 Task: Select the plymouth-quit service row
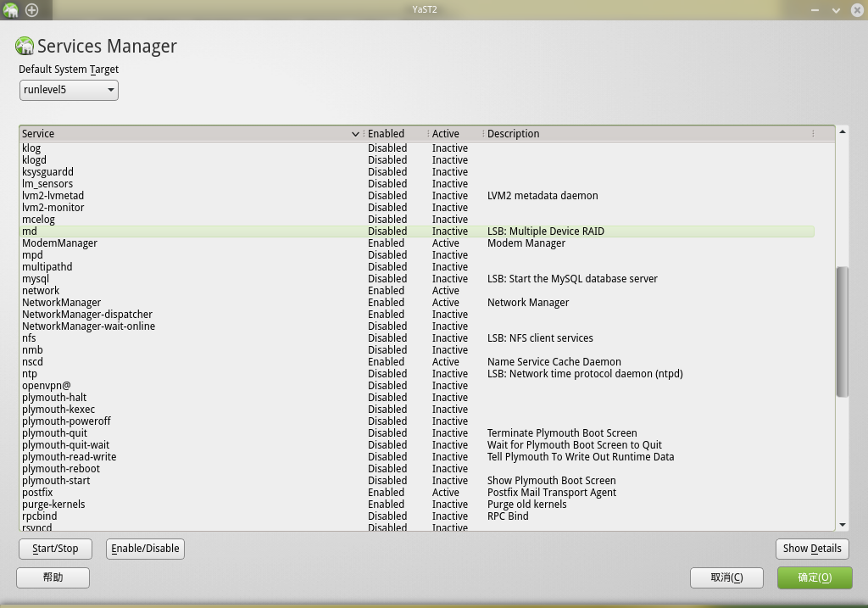coord(417,434)
